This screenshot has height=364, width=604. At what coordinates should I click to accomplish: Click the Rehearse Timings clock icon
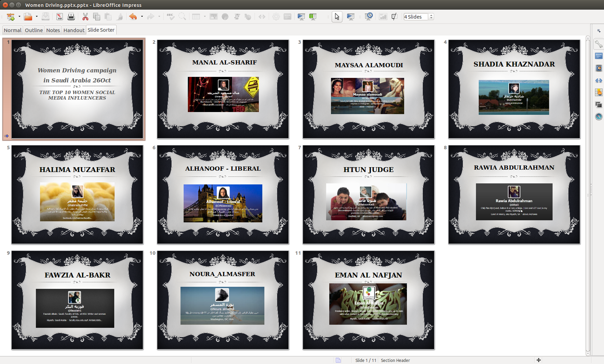point(369,17)
